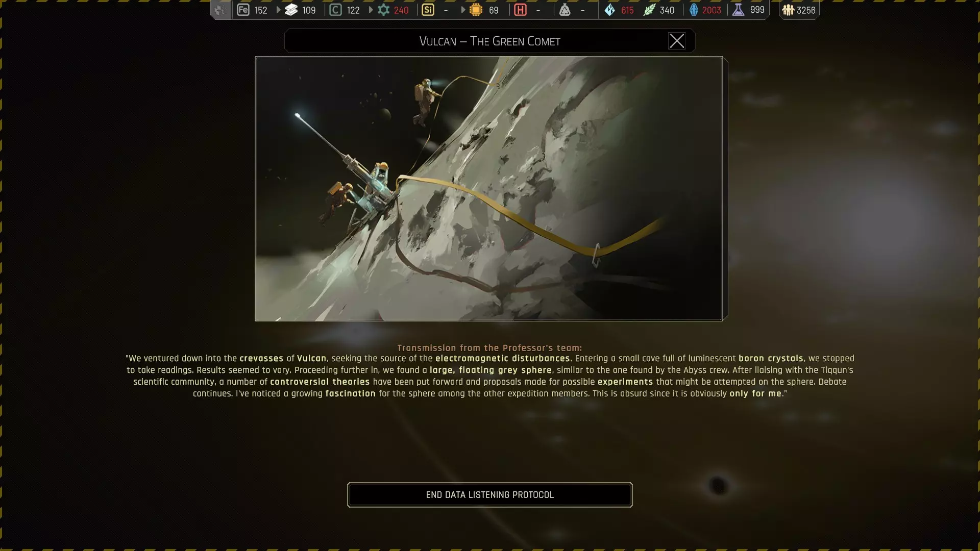Expand the arrow between iron and steel
The image size is (980, 551).
coord(278,10)
